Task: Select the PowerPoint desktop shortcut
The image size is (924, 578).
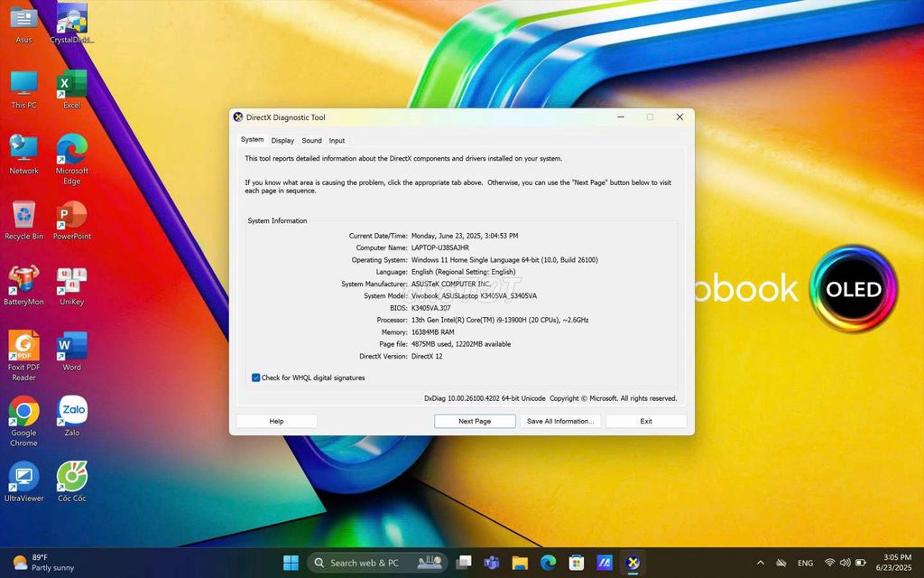Action: point(72,220)
